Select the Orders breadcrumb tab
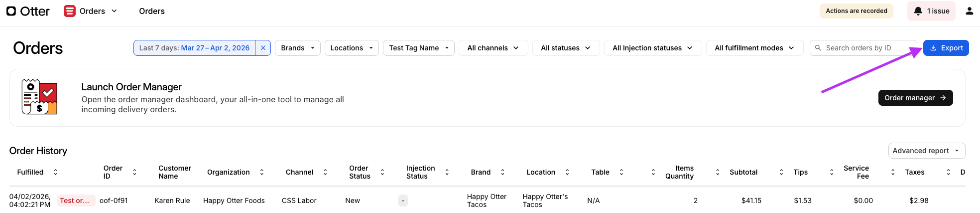Image resolution: width=980 pixels, height=213 pixels. coord(152,11)
